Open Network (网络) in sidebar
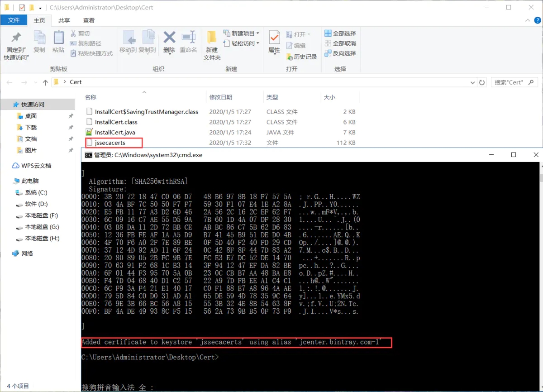543x392 pixels. point(27,253)
